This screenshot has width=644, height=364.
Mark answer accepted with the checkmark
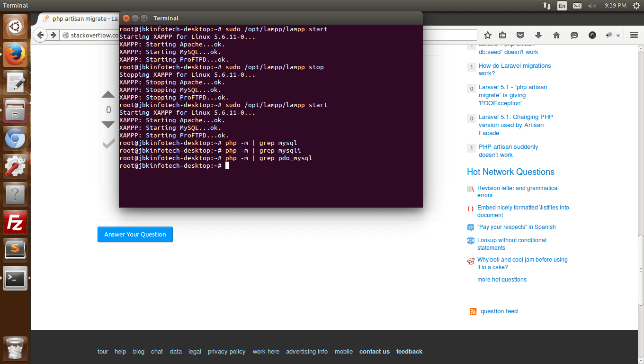pyautogui.click(x=108, y=143)
